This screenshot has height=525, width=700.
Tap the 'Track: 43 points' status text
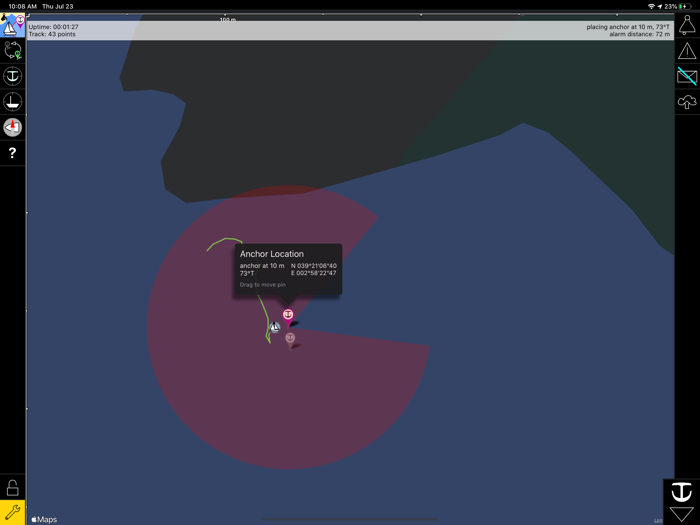click(52, 34)
